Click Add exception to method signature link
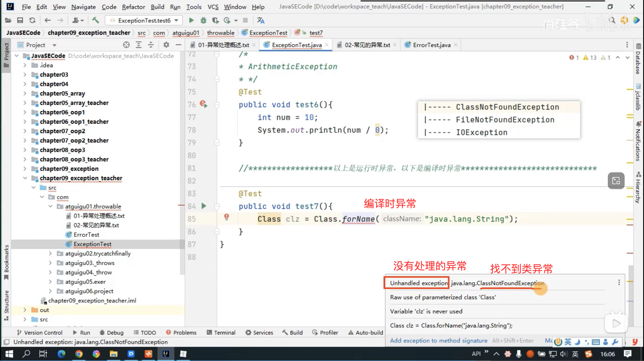The image size is (644, 361). coord(439,341)
